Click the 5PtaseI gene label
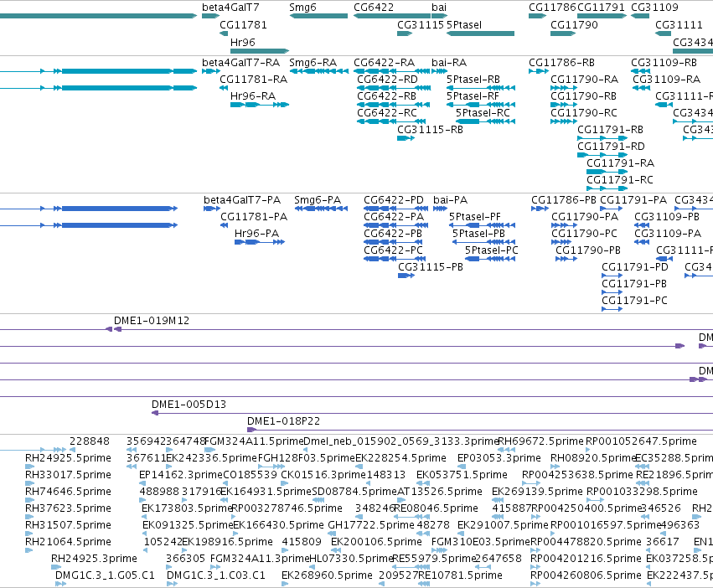The height and width of the screenshot is (588, 713). pyautogui.click(x=464, y=25)
